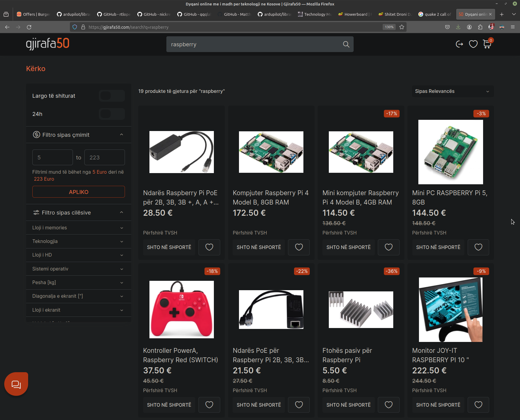
Task: Add Ndarës Raspberry Pi PoE to wishlist
Action: [x=209, y=247]
